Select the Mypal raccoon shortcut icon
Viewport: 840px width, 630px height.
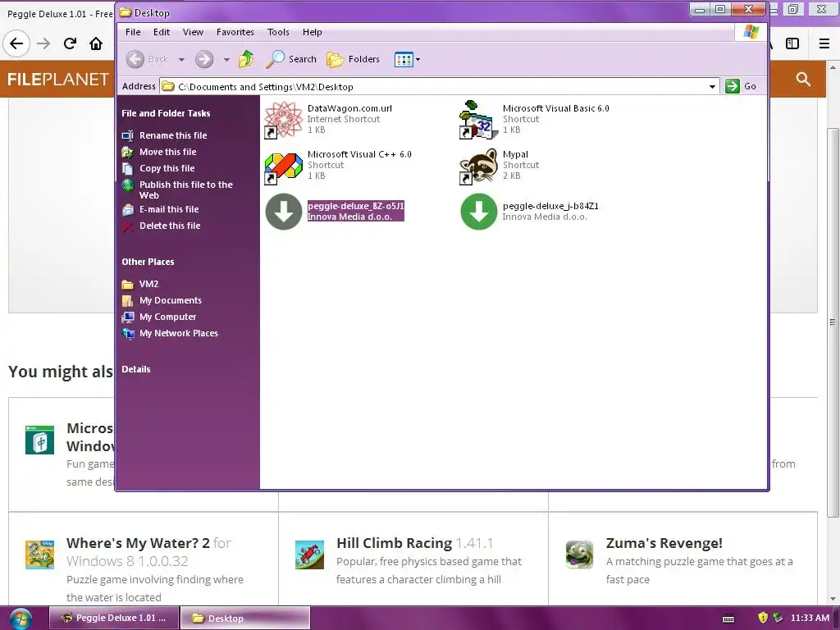[x=478, y=167]
